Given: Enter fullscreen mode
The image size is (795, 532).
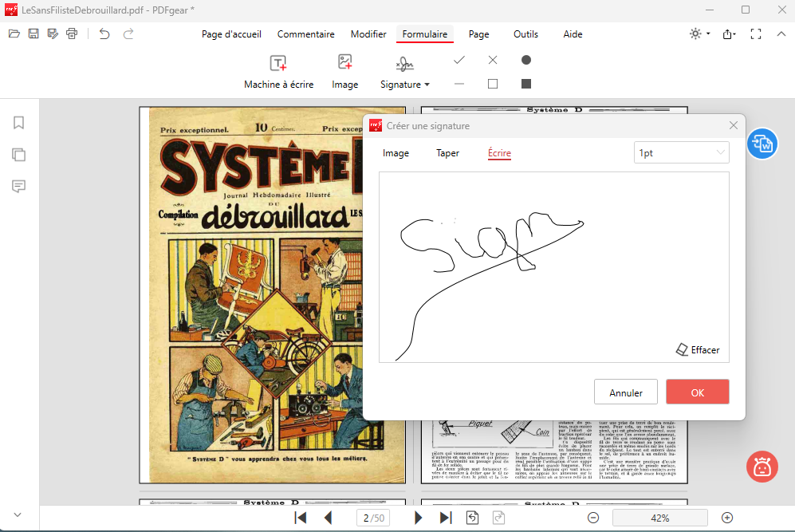Looking at the screenshot, I should (756, 34).
